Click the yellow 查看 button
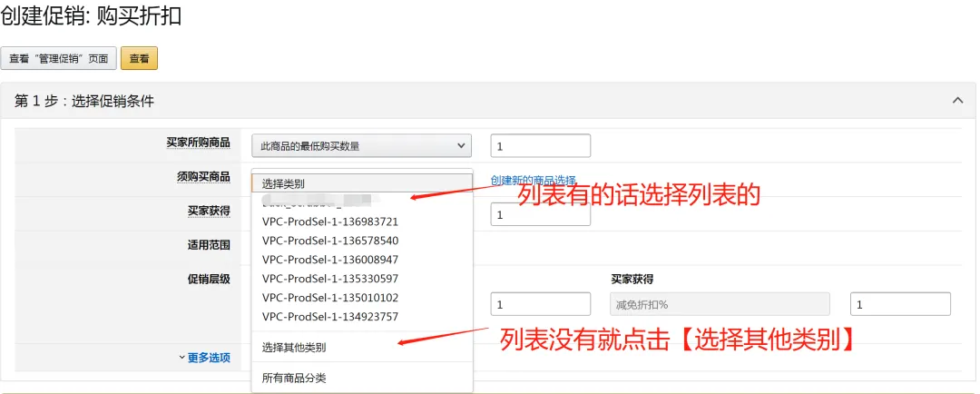 click(139, 59)
